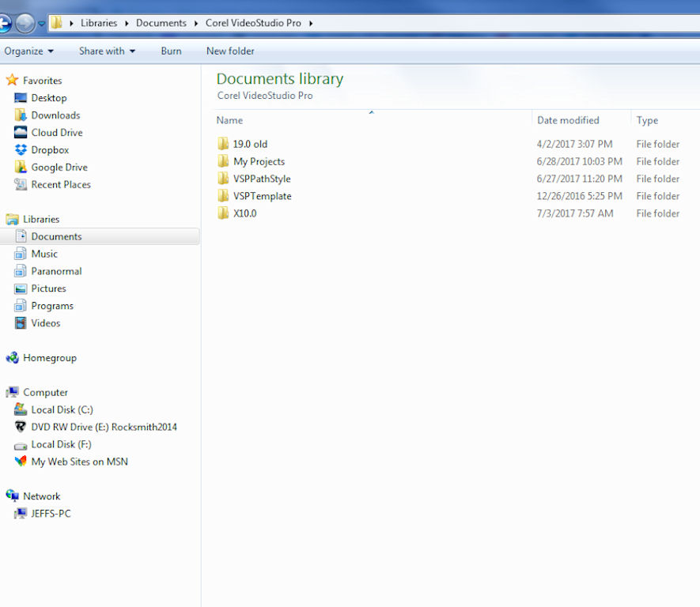Screen dimensions: 700x607
Task: Click the 6/28/2017 10:03 PM date cell
Action: click(x=580, y=161)
